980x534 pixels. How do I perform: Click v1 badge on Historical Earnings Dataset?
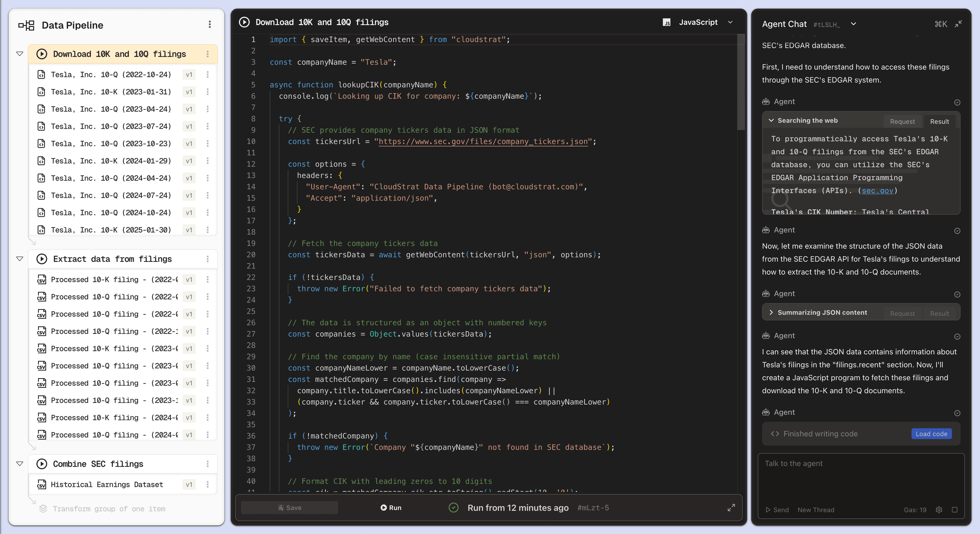[189, 485]
